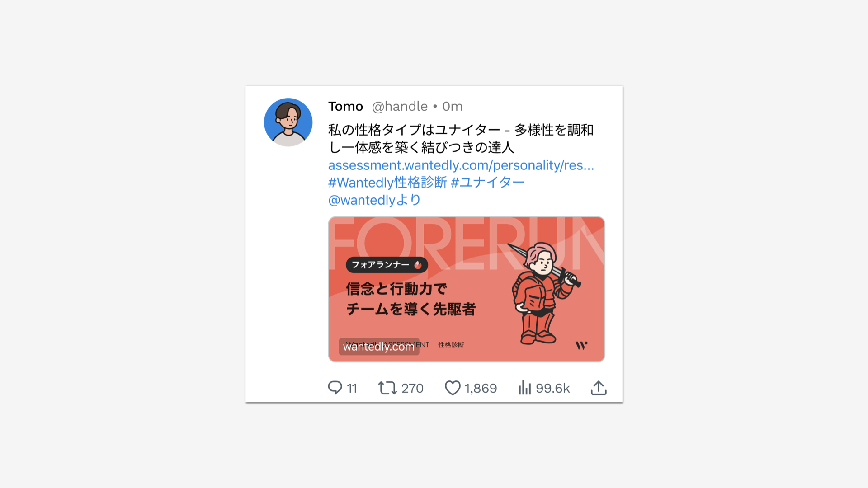The width and height of the screenshot is (868, 488).
Task: Open view analytics bar chart icon
Action: point(524,388)
